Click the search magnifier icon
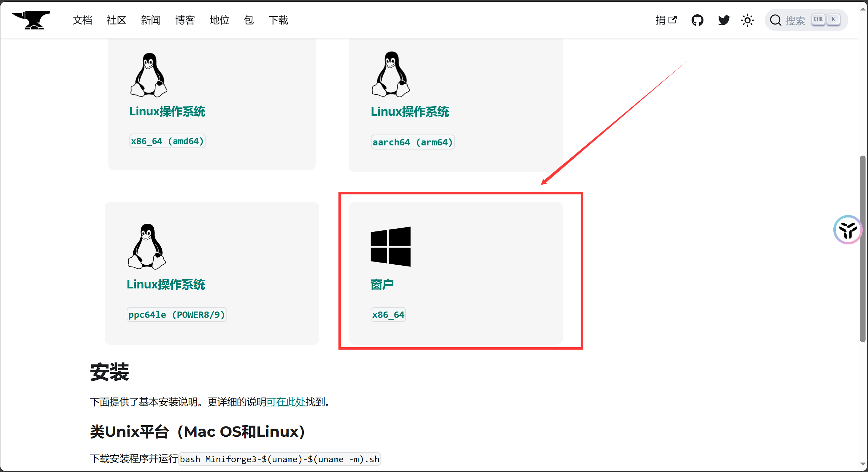 coord(776,20)
